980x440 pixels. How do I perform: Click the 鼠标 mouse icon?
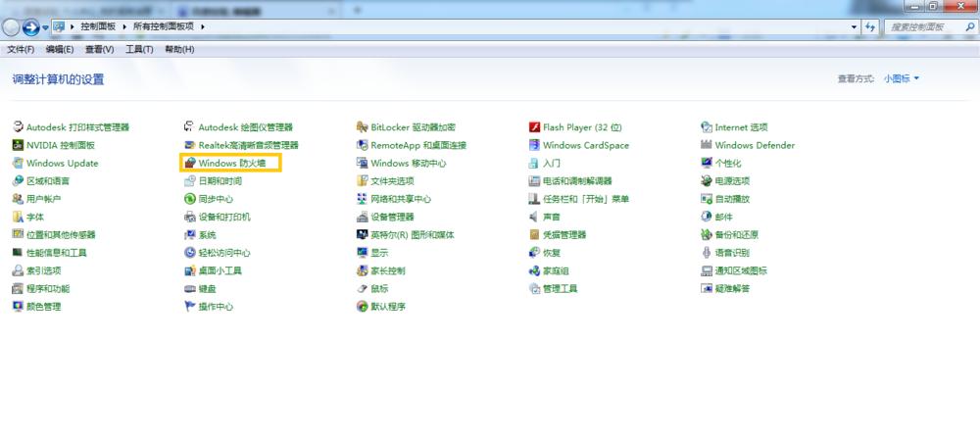point(362,289)
